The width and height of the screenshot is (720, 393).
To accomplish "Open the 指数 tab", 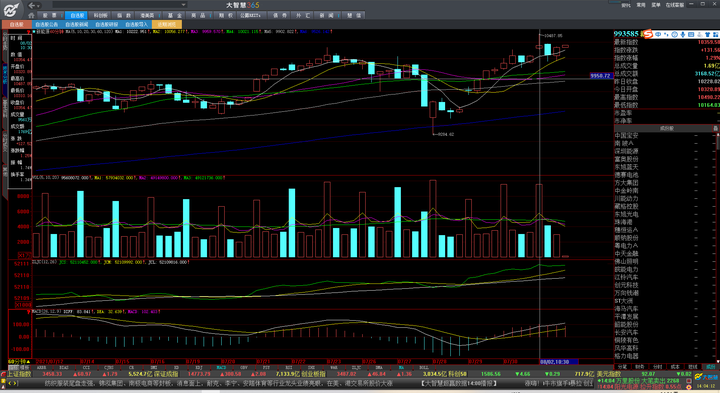I will click(124, 15).
